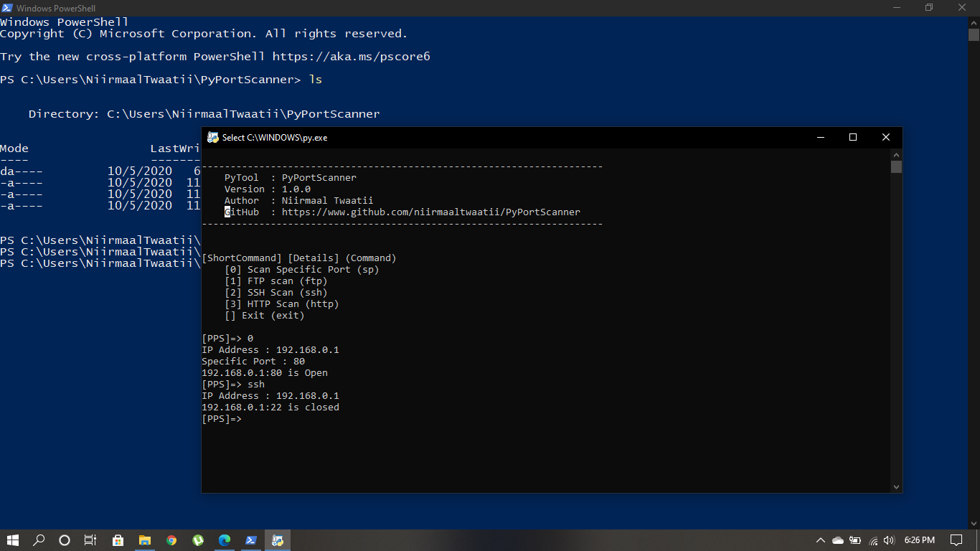Click '192.168.0.1:80 is Open' output
This screenshot has height=551, width=980.
265,372
